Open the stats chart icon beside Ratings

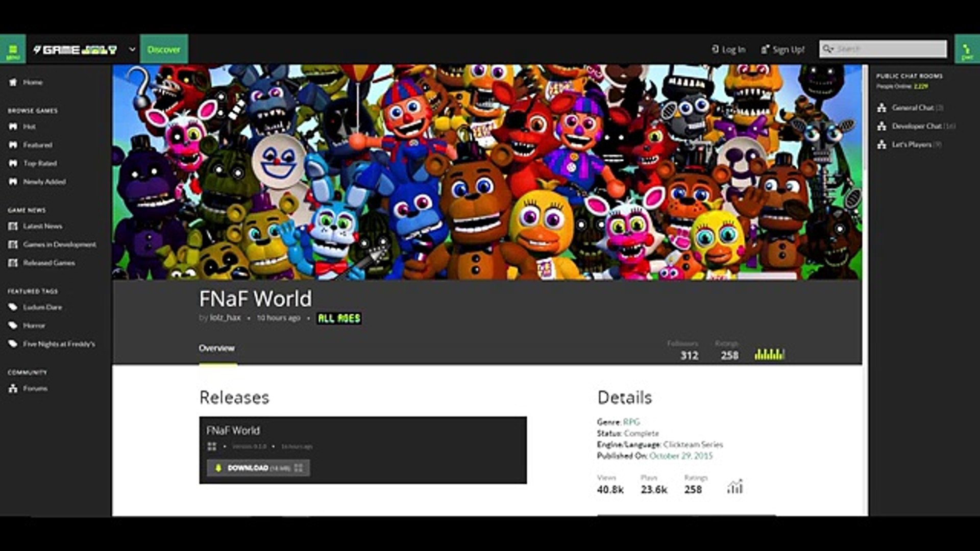[x=735, y=487]
